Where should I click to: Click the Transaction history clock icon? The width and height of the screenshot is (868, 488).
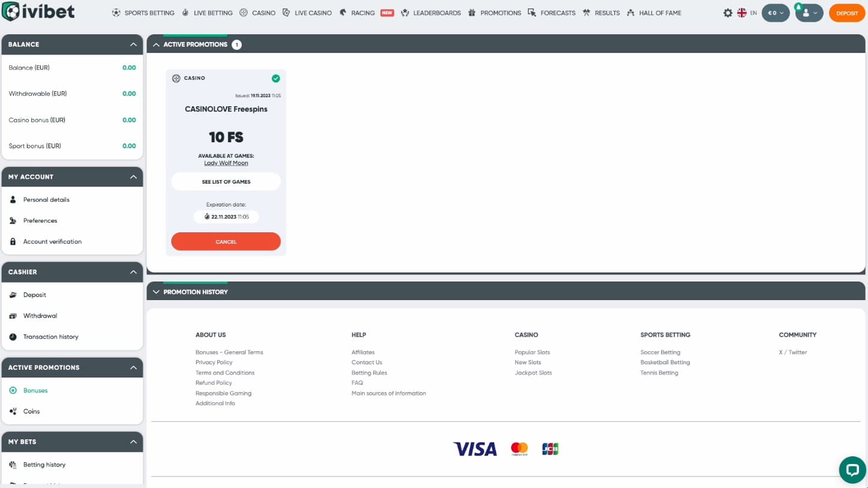(13, 337)
